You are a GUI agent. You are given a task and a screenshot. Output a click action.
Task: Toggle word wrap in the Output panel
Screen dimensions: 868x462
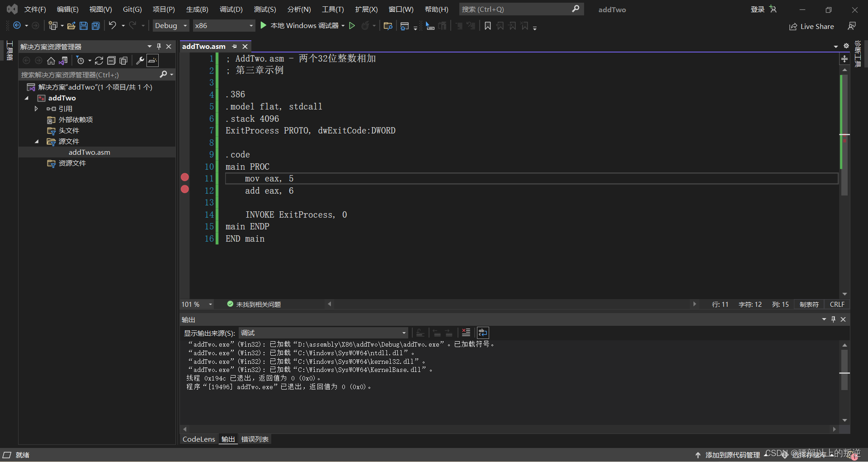coord(483,333)
